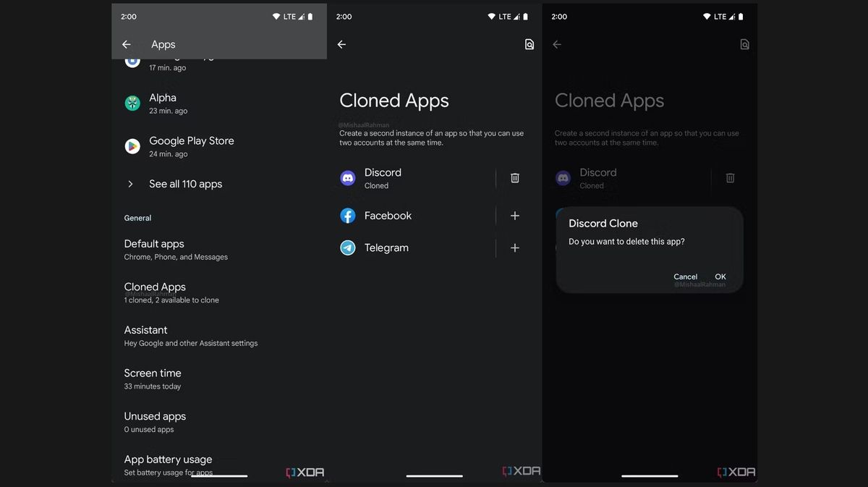868x487 pixels.
Task: Open Google Play Store icon in recent apps
Action: [132, 147]
